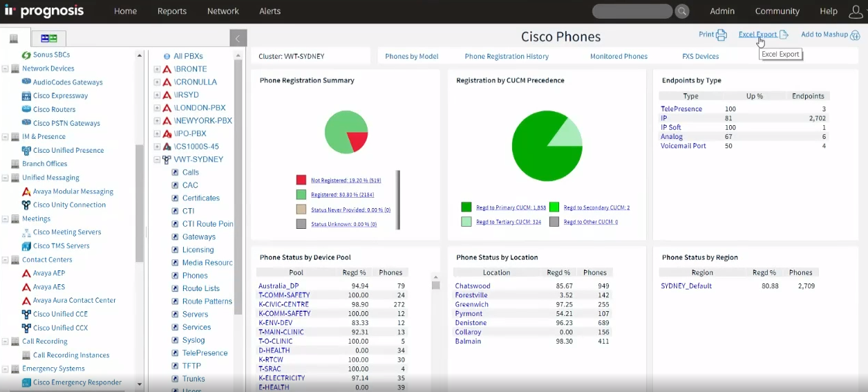868x392 pixels.
Task: Open the Reports menu
Action: click(x=171, y=11)
